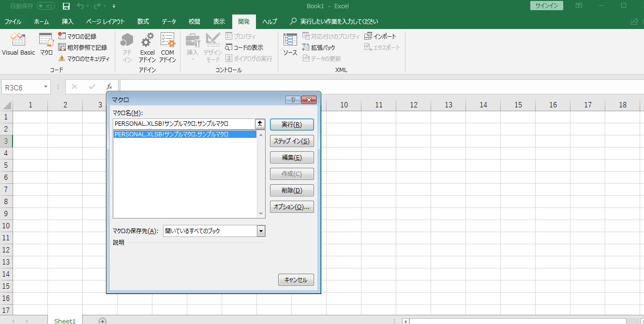The image size is (644, 324).
Task: Open the マクロの保存先 dropdown
Action: click(x=260, y=231)
